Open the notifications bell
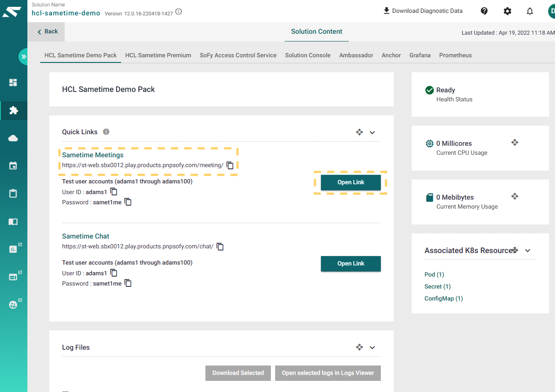The height and width of the screenshot is (392, 555). 530,11
